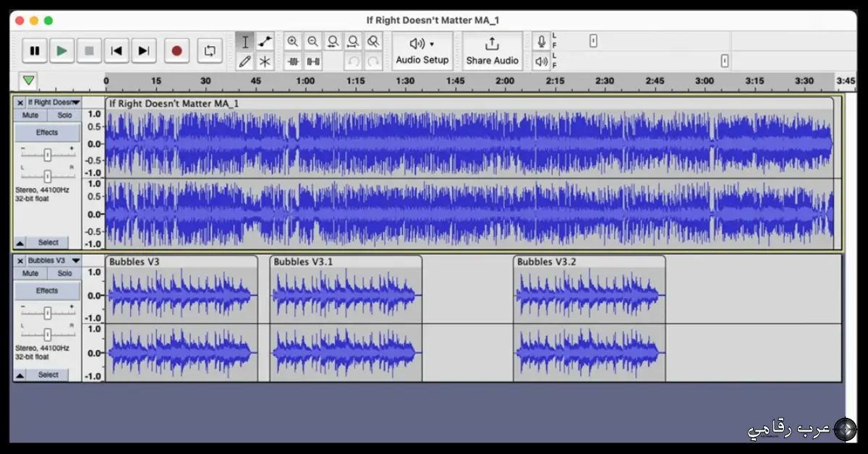This screenshot has height=454, width=868.
Task: Adjust the pan slider on the top track
Action: (46, 176)
